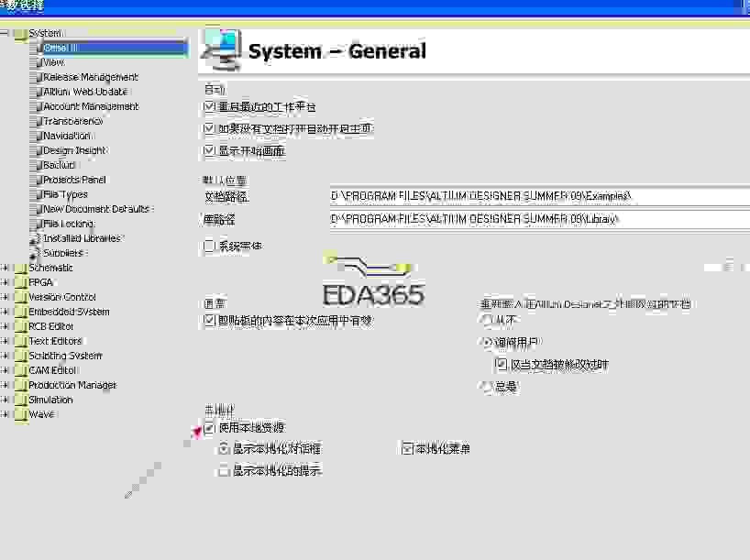Expand the Embedded System tree node
The image size is (750, 560).
(5, 312)
